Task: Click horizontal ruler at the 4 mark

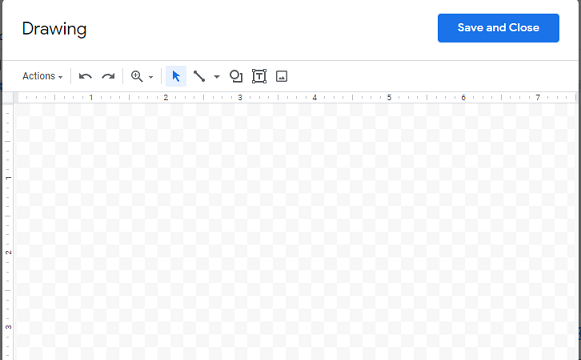Action: pos(315,97)
